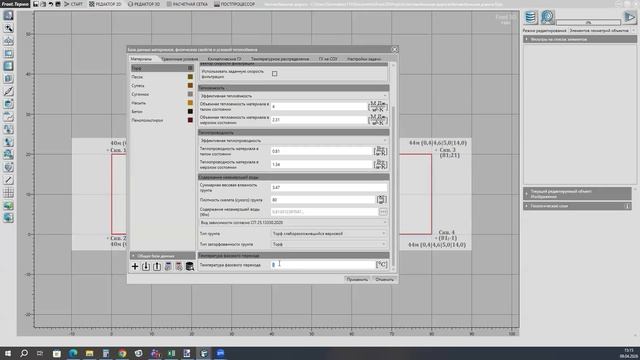640x360 pixels.
Task: Click the play arrow icon at the top right
Action: [x=629, y=18]
